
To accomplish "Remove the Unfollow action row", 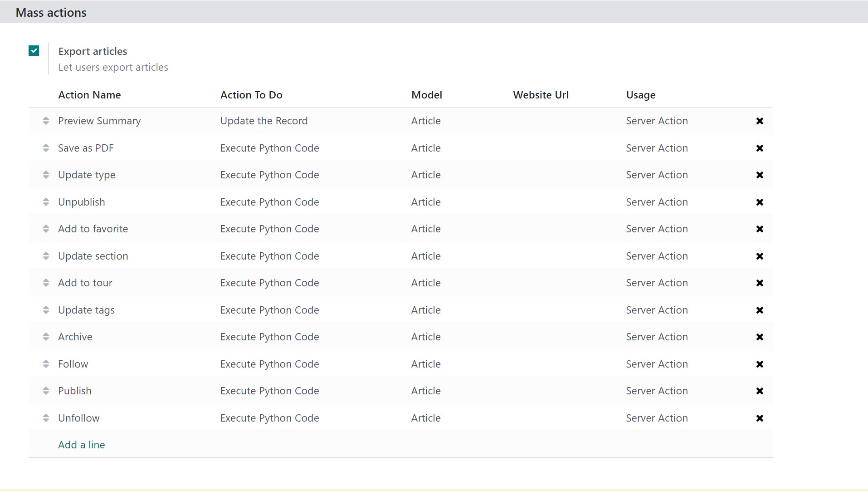I will pos(760,418).
